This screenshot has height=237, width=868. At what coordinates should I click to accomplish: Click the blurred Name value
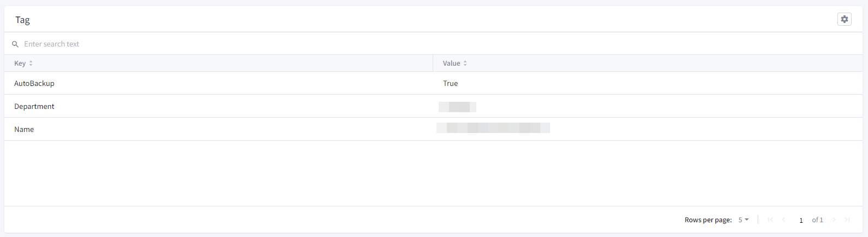[x=493, y=128]
